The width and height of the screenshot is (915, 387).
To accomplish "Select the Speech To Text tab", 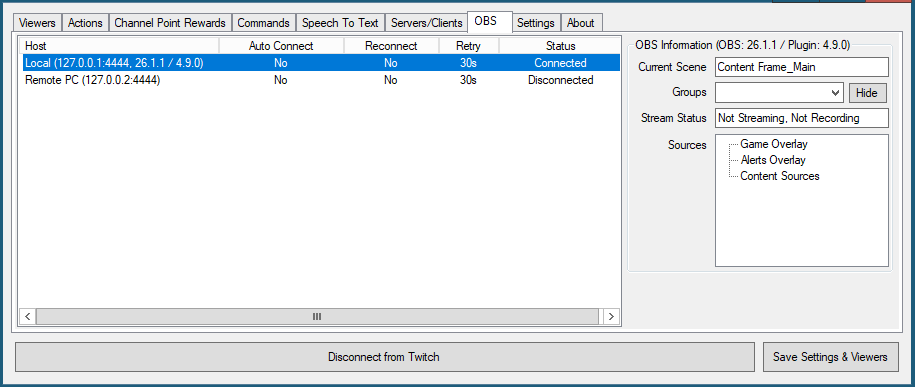I will click(340, 23).
